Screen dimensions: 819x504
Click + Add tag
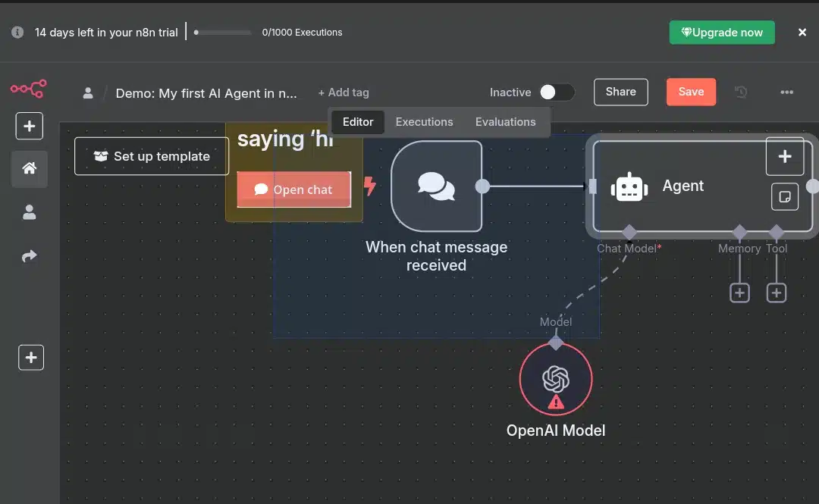tap(344, 92)
